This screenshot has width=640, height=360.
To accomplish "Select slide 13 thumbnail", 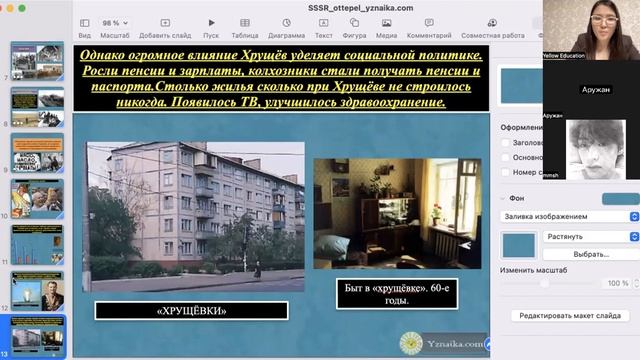I will pos(37,337).
